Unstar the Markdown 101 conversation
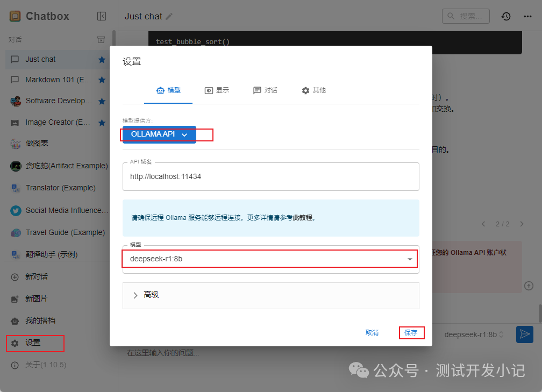The height and width of the screenshot is (392, 542). tap(102, 80)
